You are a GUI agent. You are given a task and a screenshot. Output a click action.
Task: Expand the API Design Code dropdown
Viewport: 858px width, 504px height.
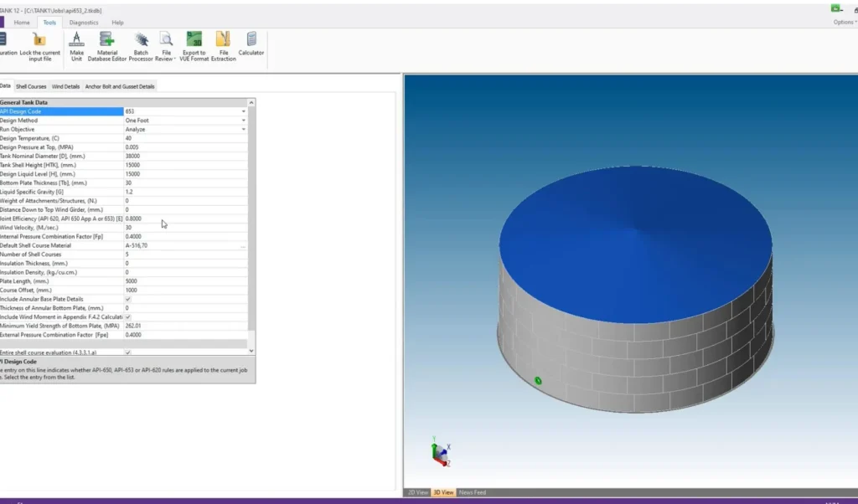[244, 111]
